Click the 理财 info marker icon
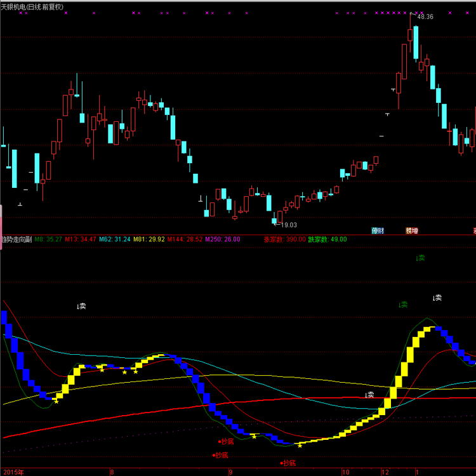The image size is (476, 476). click(378, 230)
